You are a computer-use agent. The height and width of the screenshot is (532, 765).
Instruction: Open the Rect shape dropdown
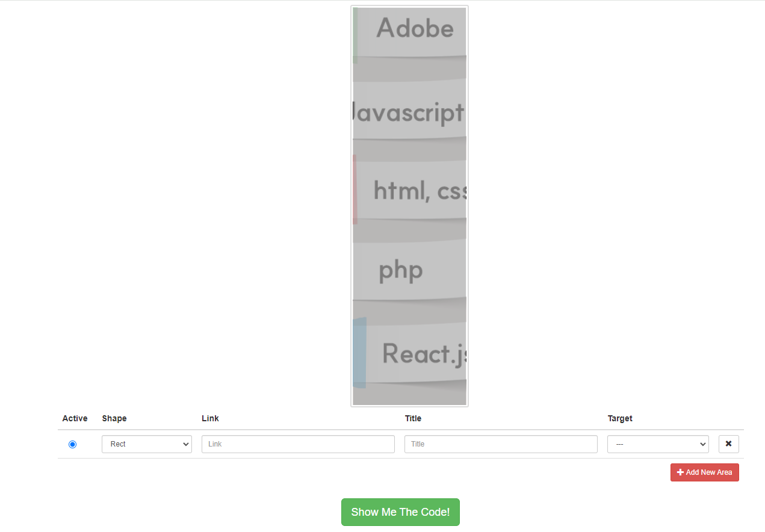[x=147, y=444]
